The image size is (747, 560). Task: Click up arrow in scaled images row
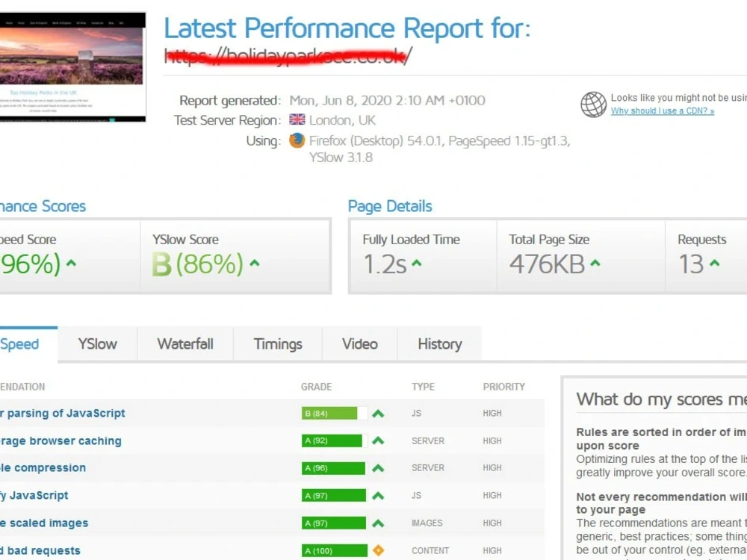coord(378,523)
